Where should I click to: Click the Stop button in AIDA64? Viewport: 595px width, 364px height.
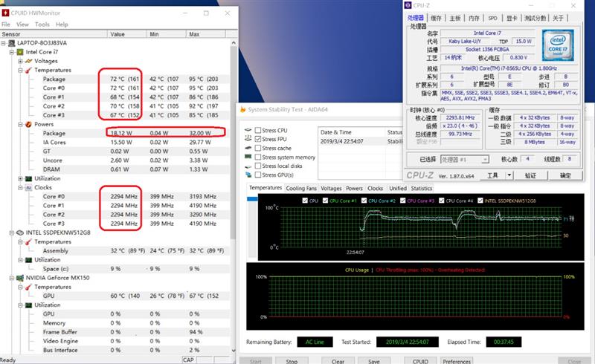coord(292,361)
